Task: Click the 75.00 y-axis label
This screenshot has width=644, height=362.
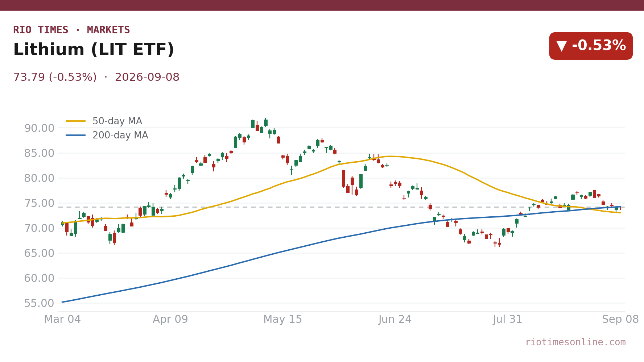Action: (x=39, y=203)
